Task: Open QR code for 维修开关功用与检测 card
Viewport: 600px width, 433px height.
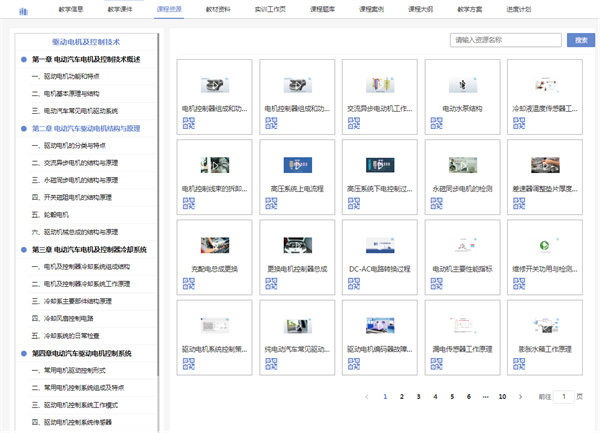Action: pos(519,283)
